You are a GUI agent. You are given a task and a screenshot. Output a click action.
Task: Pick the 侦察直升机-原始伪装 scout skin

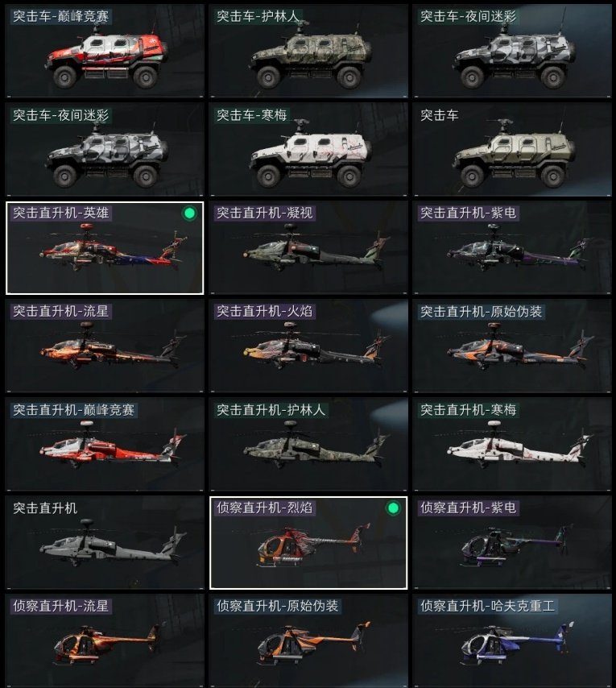[x=308, y=640]
